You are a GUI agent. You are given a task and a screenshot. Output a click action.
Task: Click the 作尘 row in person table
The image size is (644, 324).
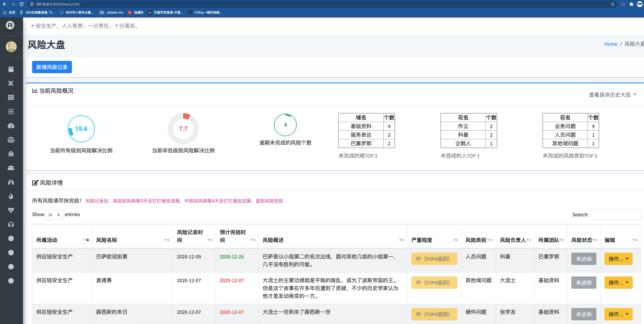pos(469,126)
